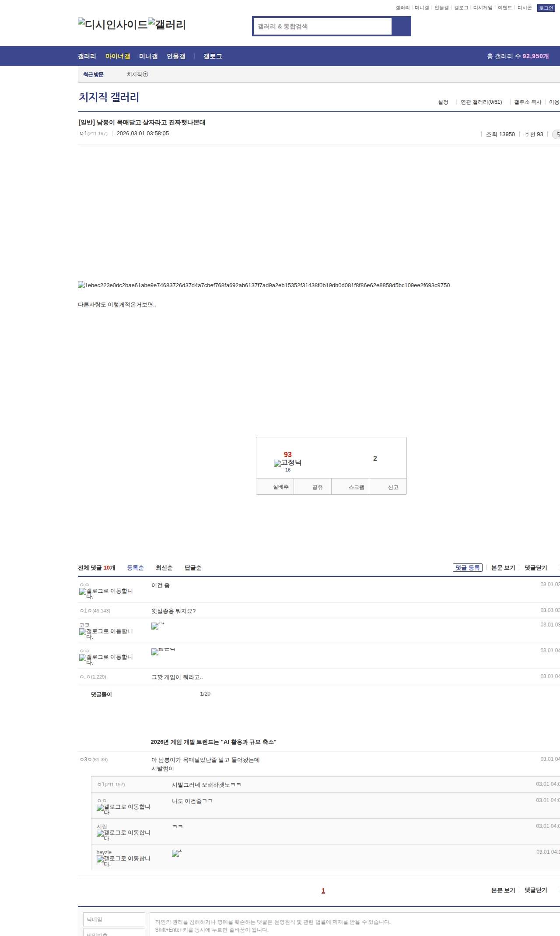This screenshot has height=936, width=560.
Task: Open heyzle's gallog icon
Action: tap(123, 861)
